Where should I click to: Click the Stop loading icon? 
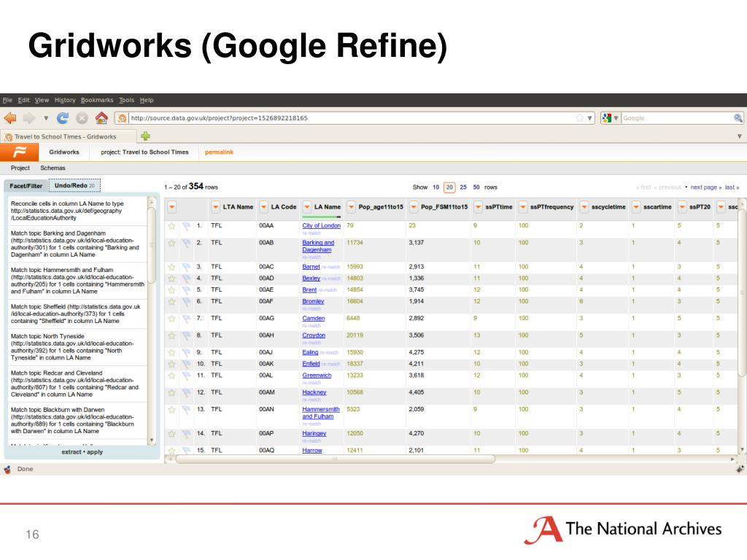(82, 117)
